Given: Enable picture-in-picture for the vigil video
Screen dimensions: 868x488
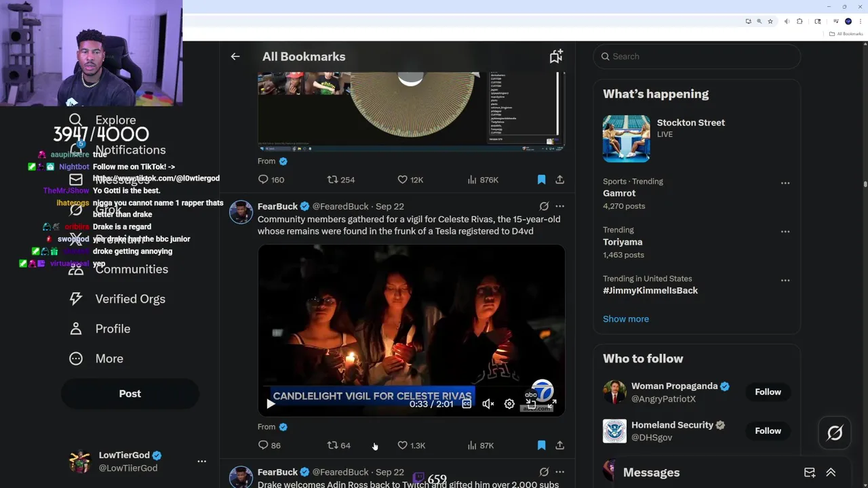Looking at the screenshot, I should pyautogui.click(x=531, y=405).
